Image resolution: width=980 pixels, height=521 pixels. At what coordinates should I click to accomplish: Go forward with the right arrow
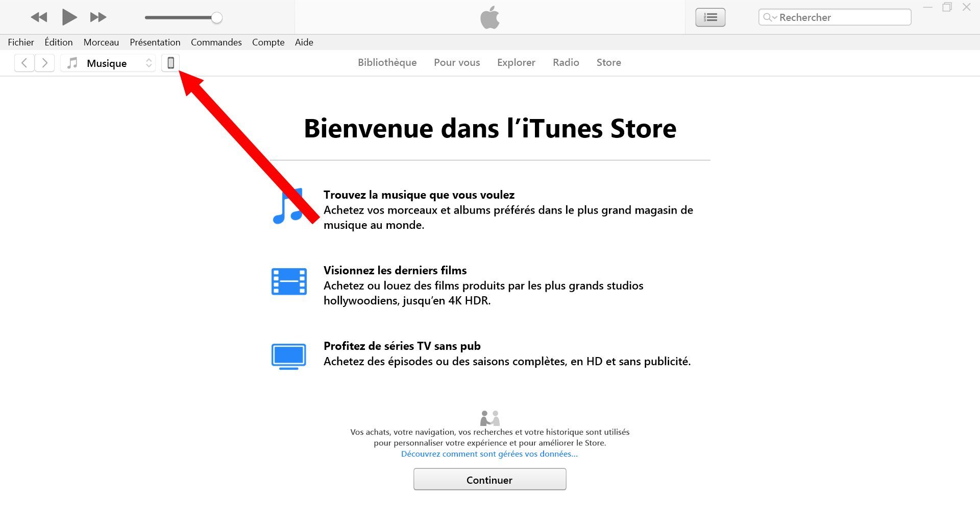point(44,63)
